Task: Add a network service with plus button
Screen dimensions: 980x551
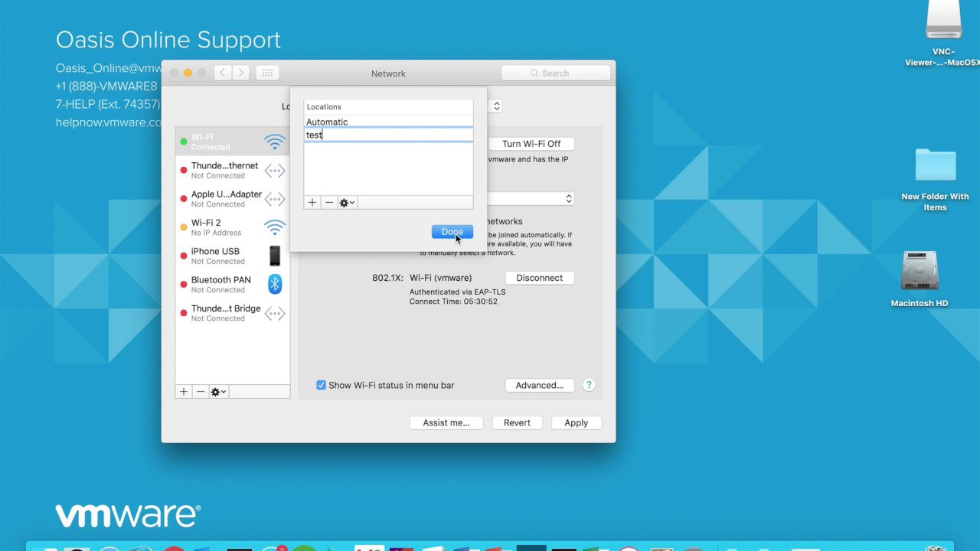Action: click(x=184, y=392)
